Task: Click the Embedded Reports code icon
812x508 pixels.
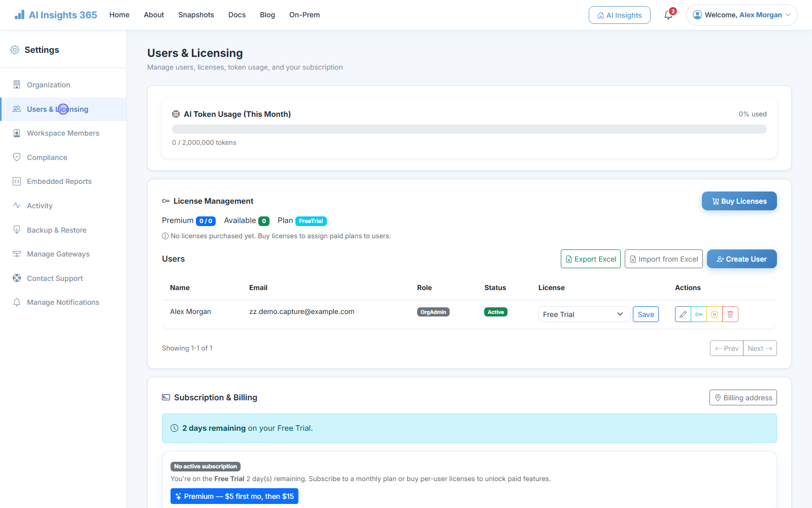Action: [17, 181]
